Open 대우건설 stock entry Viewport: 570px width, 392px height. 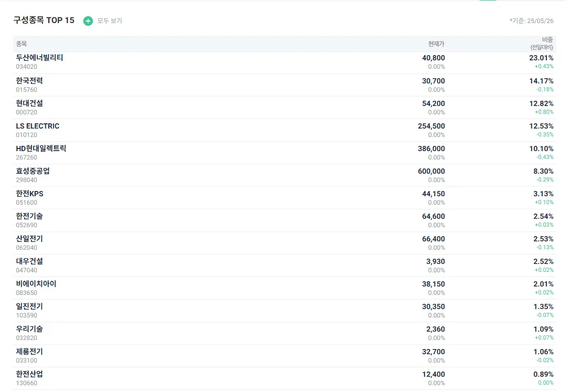point(29,261)
